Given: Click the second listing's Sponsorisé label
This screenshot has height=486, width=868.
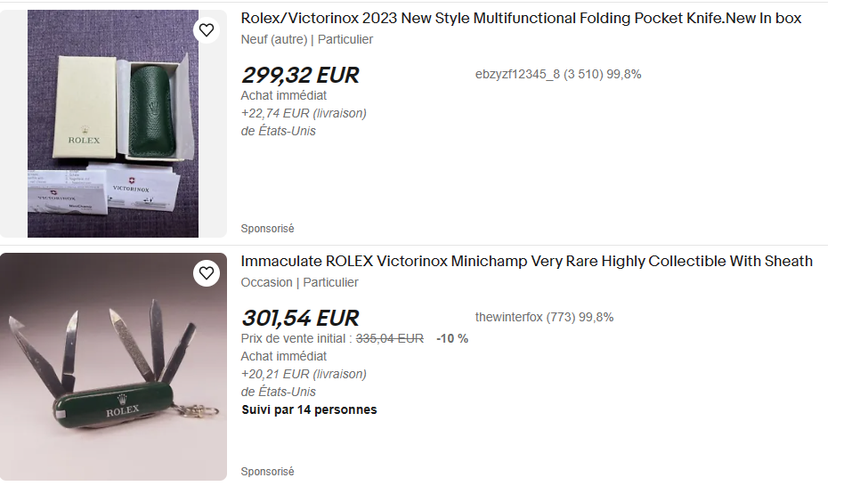Looking at the screenshot, I should tap(267, 472).
